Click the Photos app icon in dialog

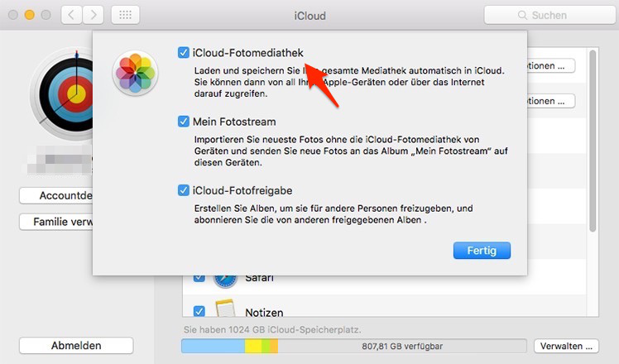click(136, 74)
